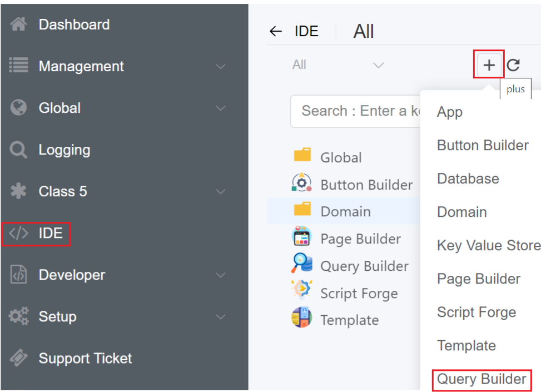Click the plus icon to add new item
The height and width of the screenshot is (392, 541).
[x=489, y=65]
